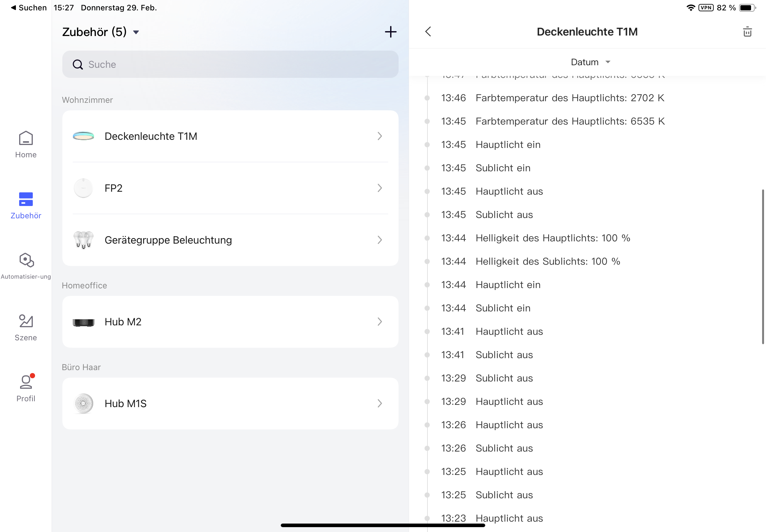The width and height of the screenshot is (766, 532).
Task: Go back using the left chevron arrow
Action: (x=428, y=32)
